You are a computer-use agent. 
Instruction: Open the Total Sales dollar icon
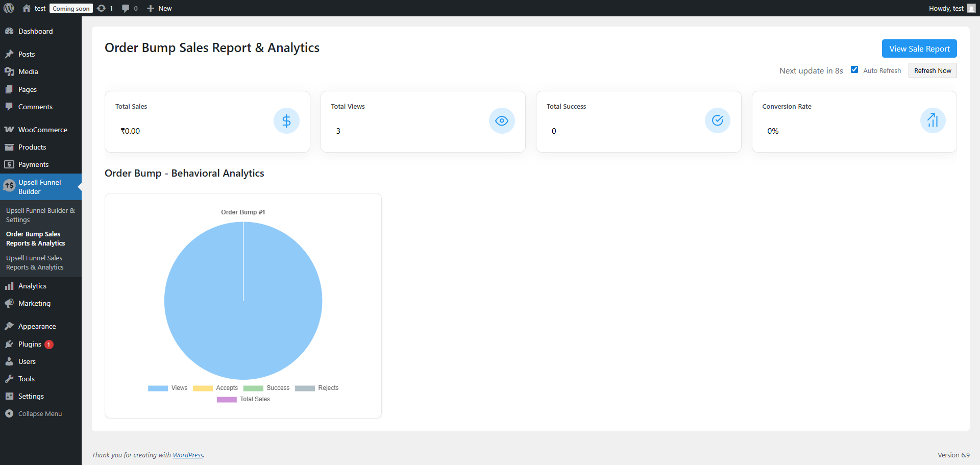tap(286, 121)
